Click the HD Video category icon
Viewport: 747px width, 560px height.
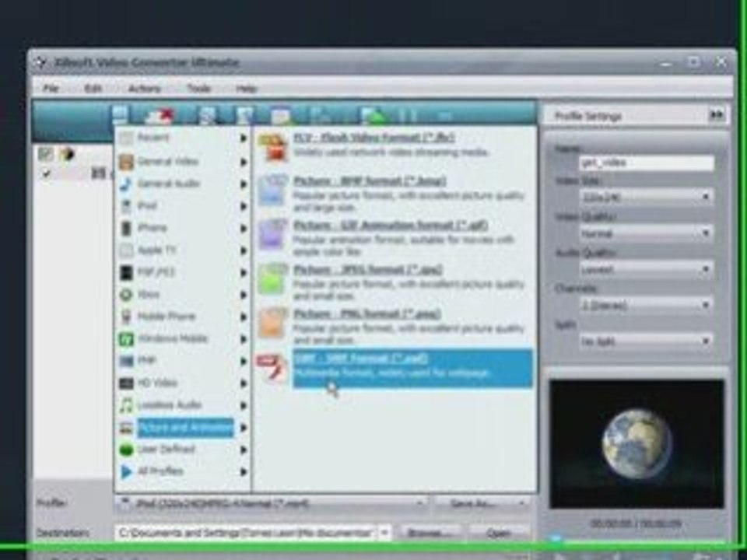coord(126,383)
